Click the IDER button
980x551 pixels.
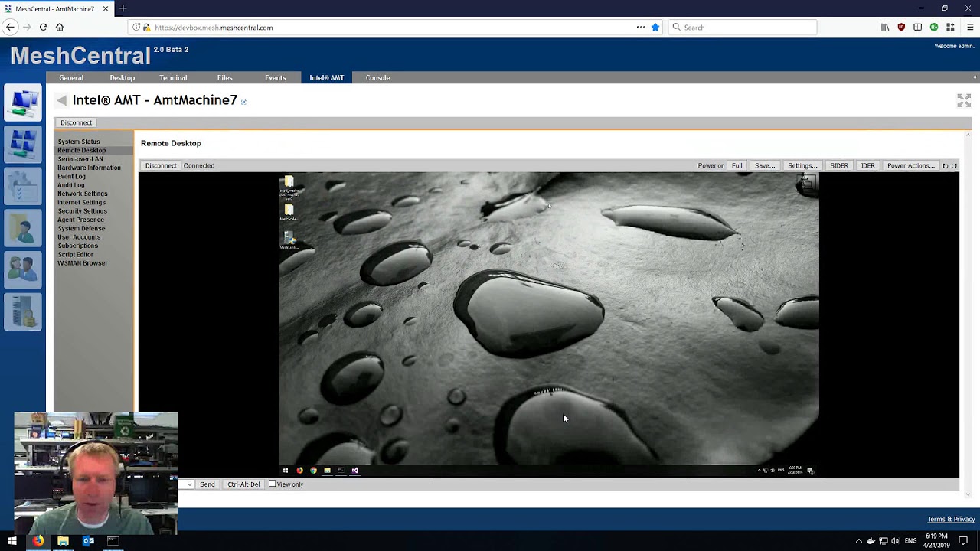(867, 165)
